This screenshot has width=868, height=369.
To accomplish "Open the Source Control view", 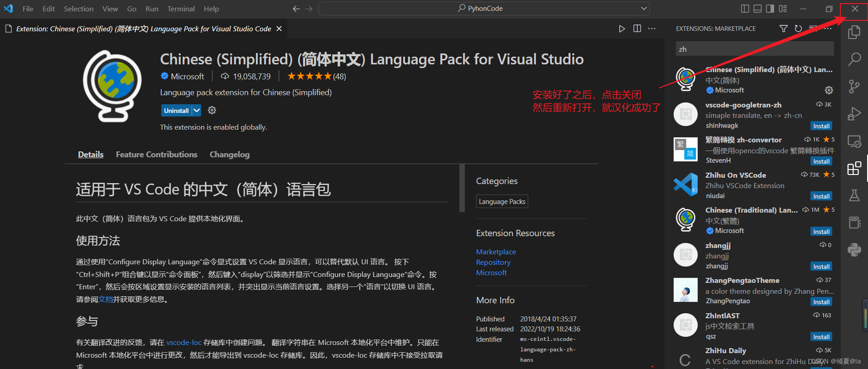I will (x=854, y=86).
